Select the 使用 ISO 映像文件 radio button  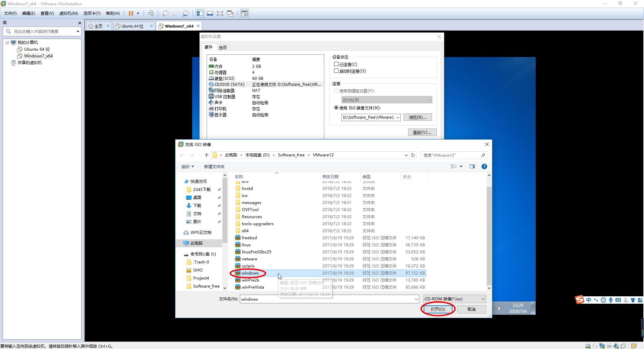coord(336,108)
